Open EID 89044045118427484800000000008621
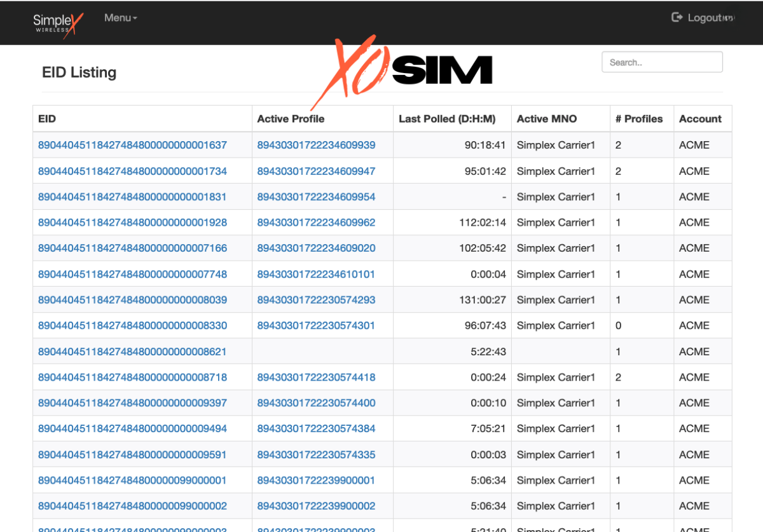The height and width of the screenshot is (532, 763). [133, 351]
